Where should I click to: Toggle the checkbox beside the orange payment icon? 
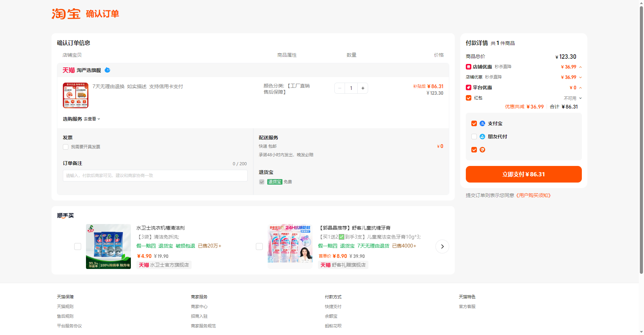click(474, 150)
